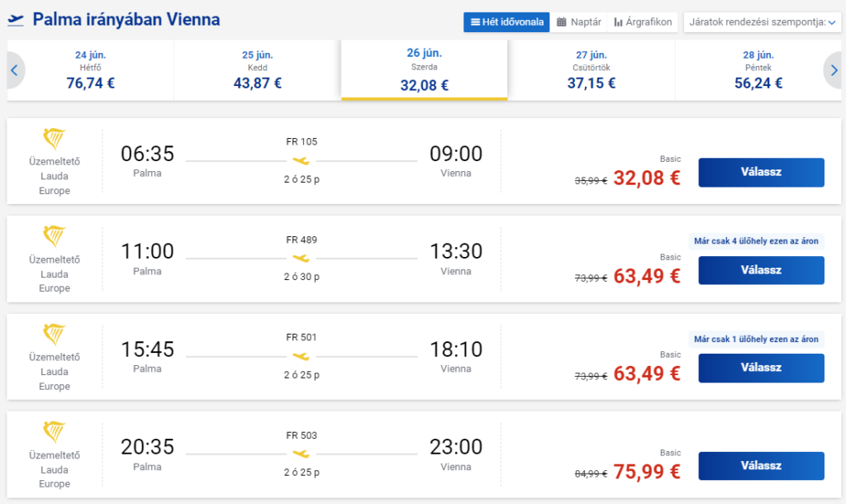Choose Válassz for the 06:35 flight

tap(761, 172)
